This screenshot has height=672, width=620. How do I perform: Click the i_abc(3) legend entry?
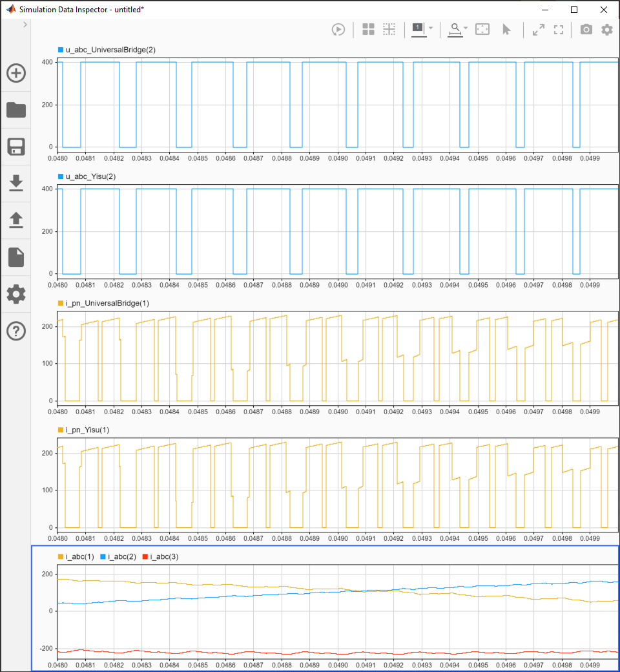click(160, 557)
